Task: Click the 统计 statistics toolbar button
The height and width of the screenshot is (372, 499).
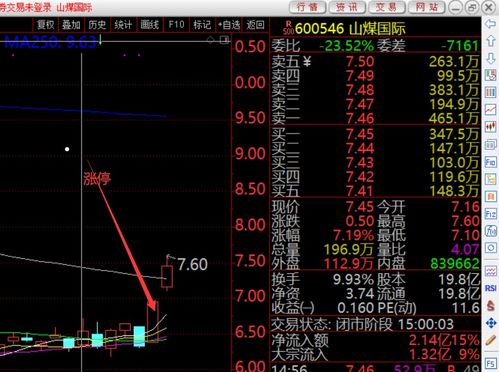Action: click(123, 25)
